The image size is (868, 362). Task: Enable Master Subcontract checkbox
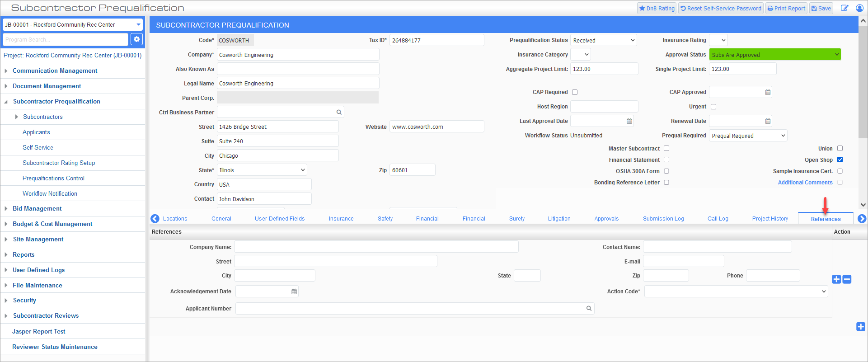point(666,148)
